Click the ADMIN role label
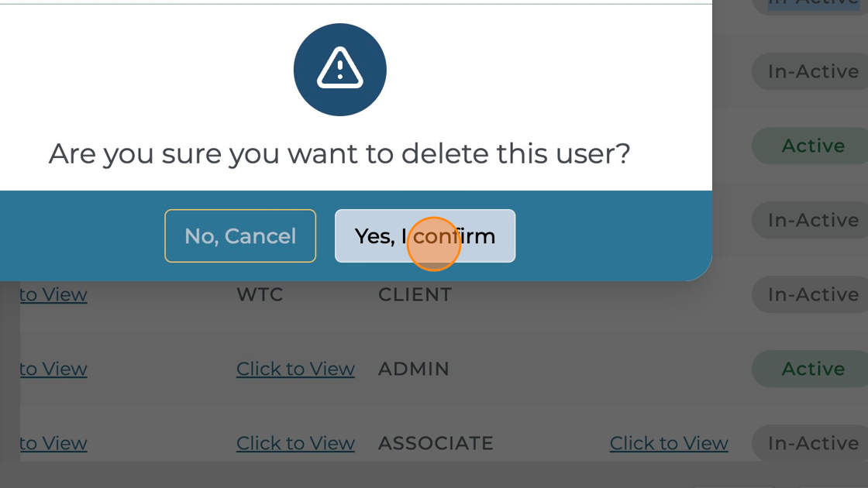The image size is (868, 488). [x=415, y=369]
